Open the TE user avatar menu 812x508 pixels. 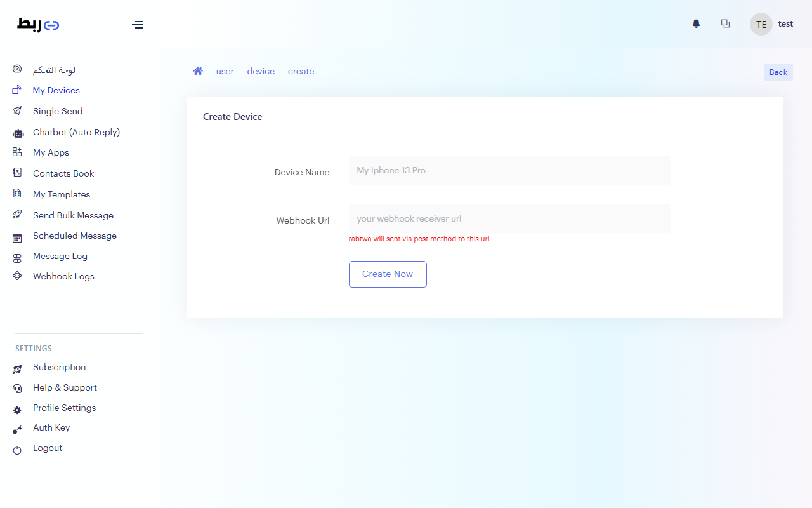pos(761,24)
